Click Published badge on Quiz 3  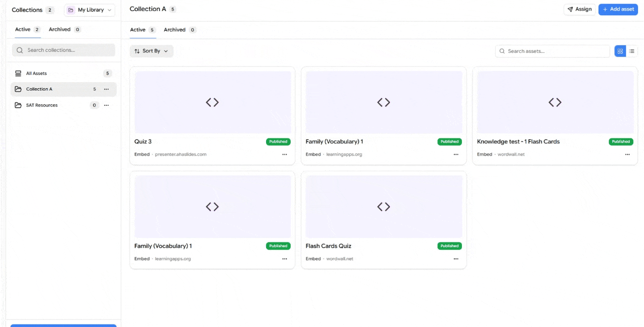pos(278,142)
